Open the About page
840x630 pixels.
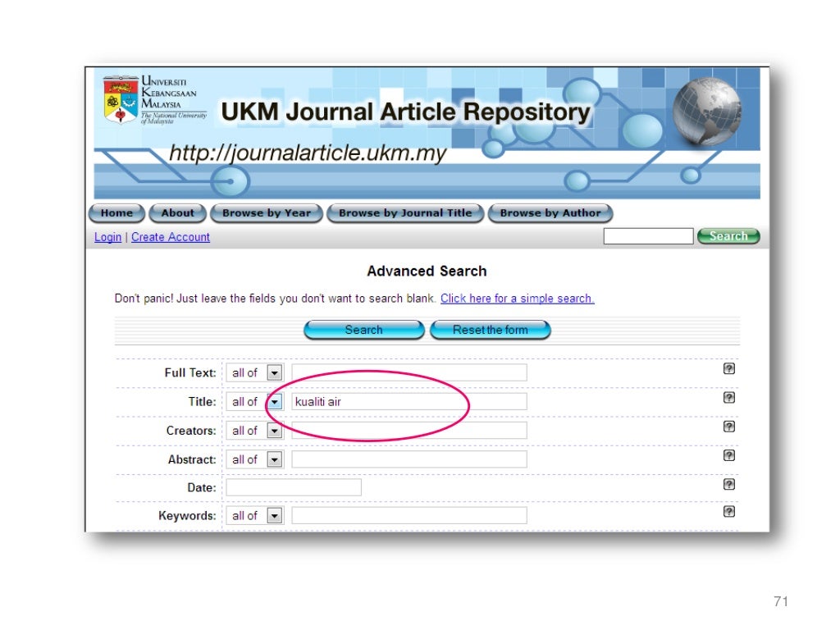point(178,212)
